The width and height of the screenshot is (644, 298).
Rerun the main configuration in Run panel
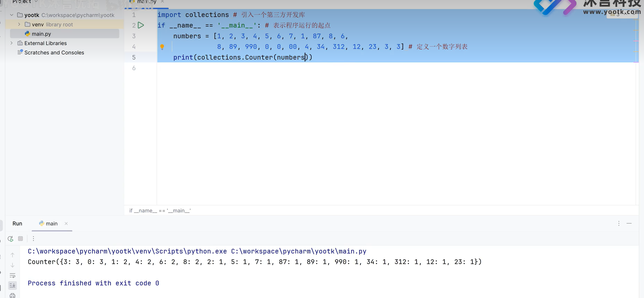click(10, 239)
